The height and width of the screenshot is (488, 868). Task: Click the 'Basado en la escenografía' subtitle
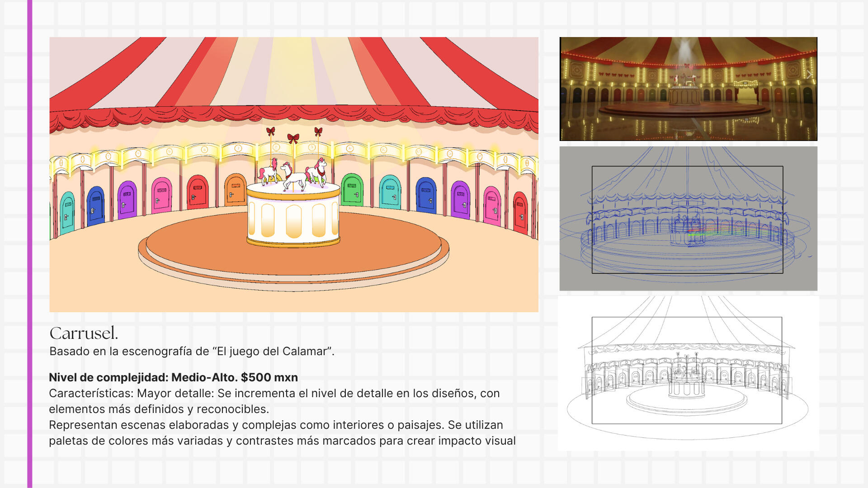(x=192, y=352)
